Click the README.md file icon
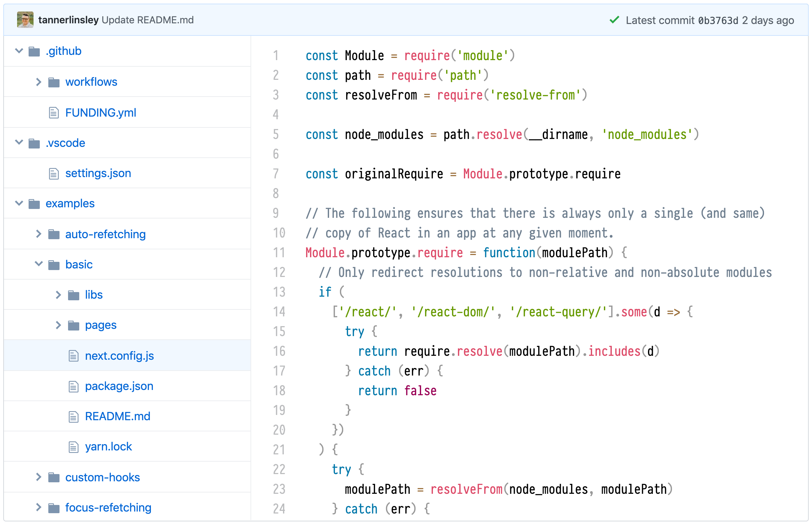 tap(73, 416)
